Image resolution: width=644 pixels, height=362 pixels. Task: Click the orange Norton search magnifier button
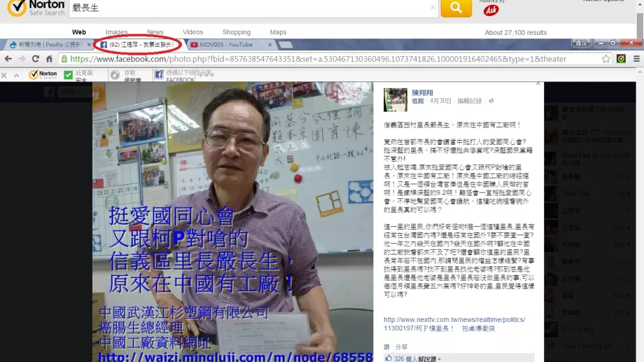(x=456, y=8)
